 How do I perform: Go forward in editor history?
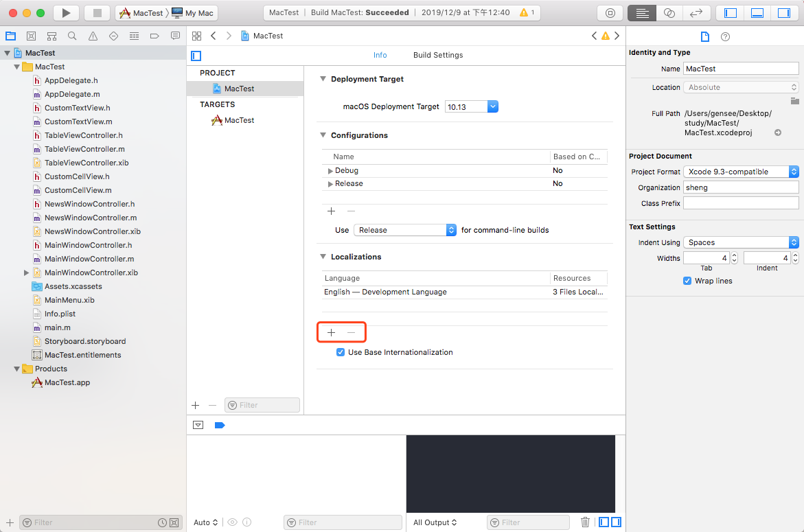229,36
